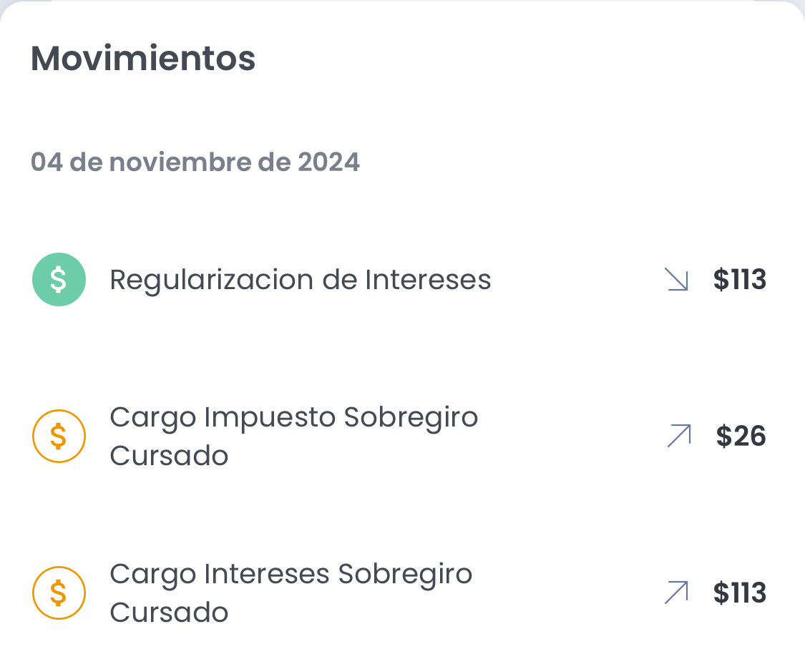This screenshot has height=672, width=805.
Task: Click the down-right arrow beside Regularizacion amount
Action: (676, 280)
